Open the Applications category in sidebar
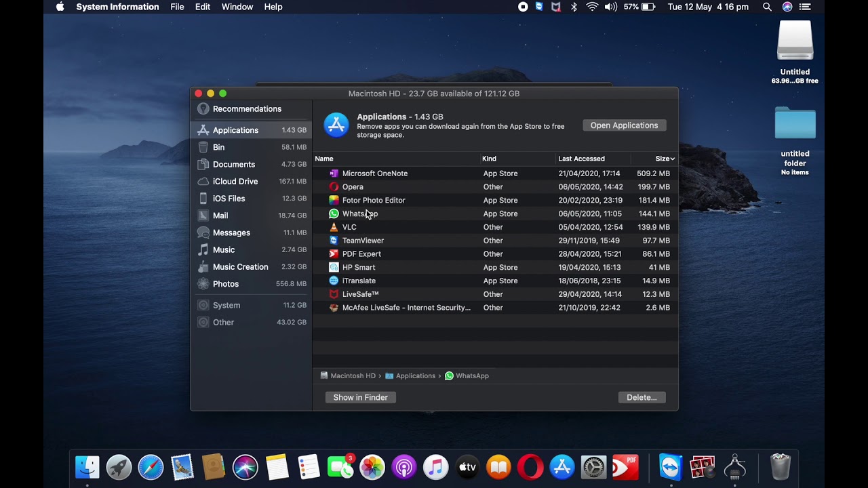 pos(251,130)
